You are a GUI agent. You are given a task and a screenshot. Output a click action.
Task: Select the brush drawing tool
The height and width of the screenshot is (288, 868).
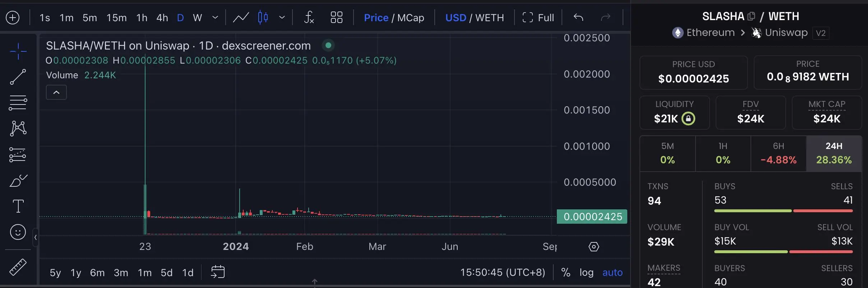click(18, 180)
